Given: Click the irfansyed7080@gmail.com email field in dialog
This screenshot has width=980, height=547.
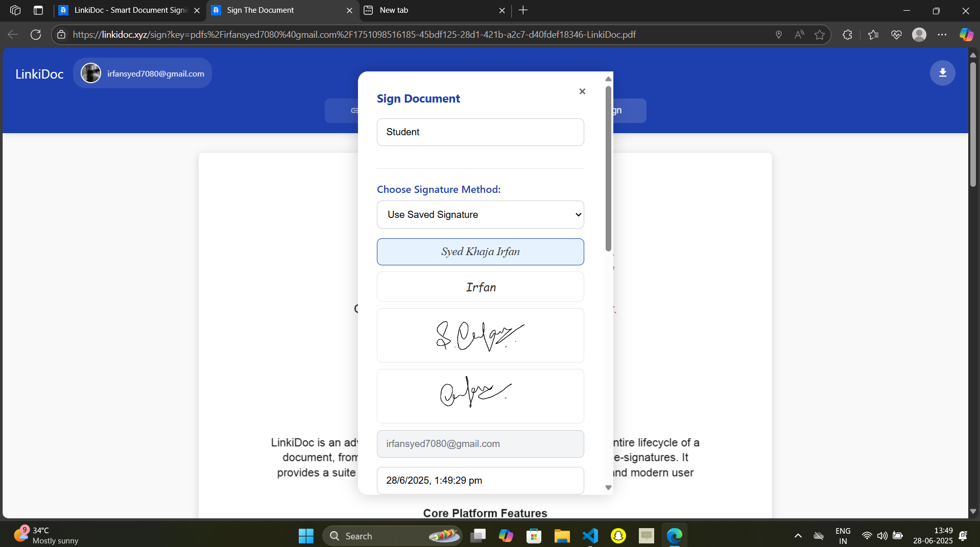Looking at the screenshot, I should [480, 444].
